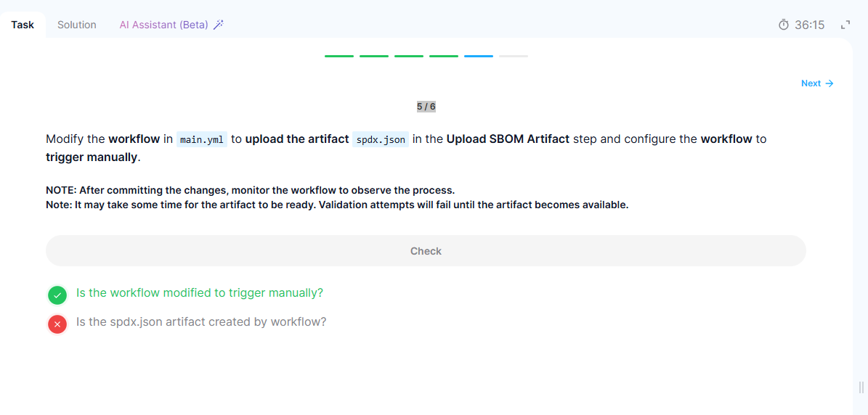Switch to the Task tab
The width and height of the screenshot is (868, 415).
pyautogui.click(x=23, y=25)
